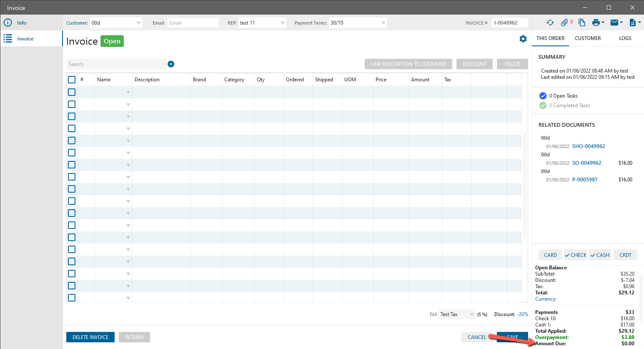Click the CANCEL button

tap(477, 337)
